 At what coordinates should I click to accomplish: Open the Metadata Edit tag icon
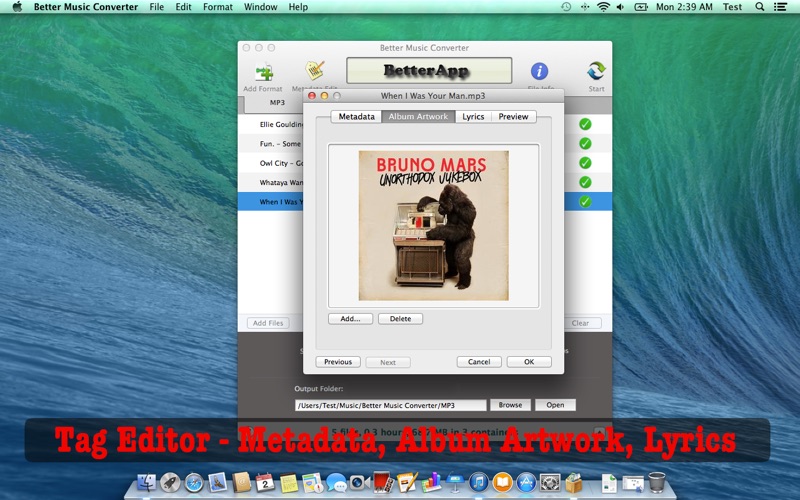[x=315, y=70]
